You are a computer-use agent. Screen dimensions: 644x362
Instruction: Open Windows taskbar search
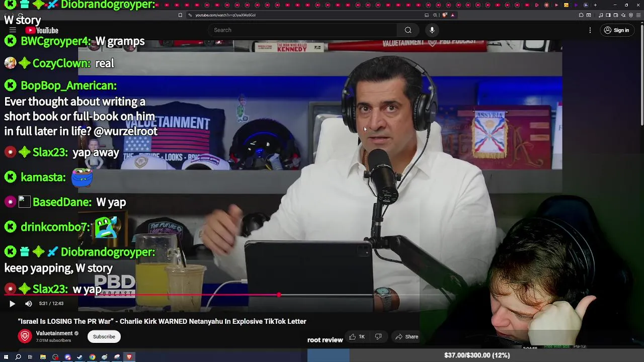pos(18,357)
